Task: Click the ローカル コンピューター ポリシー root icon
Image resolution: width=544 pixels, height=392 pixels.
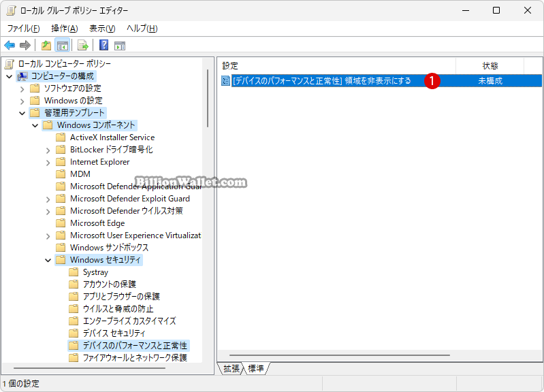Action: pyautogui.click(x=10, y=64)
